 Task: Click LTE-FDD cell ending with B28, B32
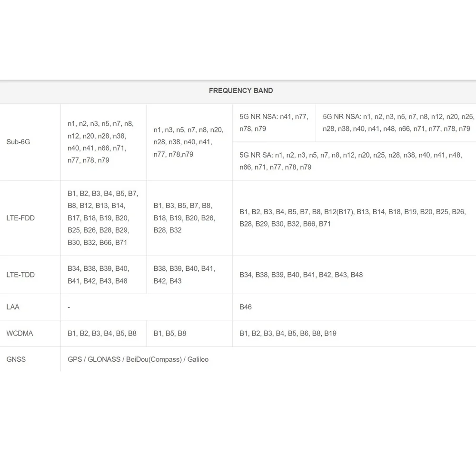184,218
